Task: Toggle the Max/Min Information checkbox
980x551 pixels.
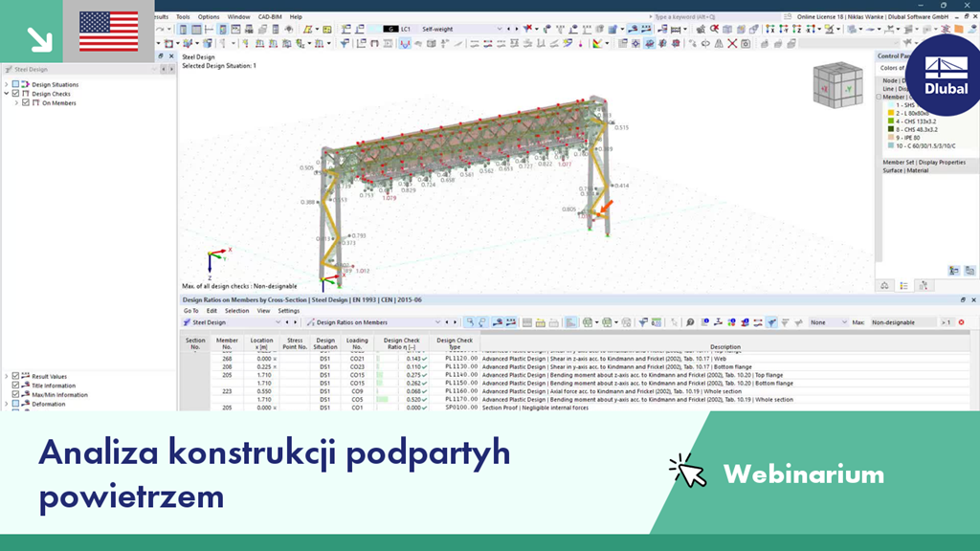Action: coord(15,394)
